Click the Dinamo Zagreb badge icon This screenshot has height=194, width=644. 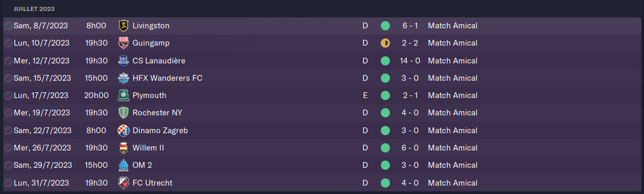(124, 131)
